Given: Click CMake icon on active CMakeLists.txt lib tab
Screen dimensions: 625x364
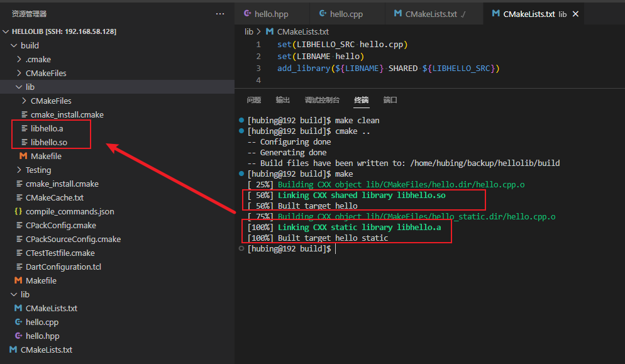Looking at the screenshot, I should click(496, 14).
